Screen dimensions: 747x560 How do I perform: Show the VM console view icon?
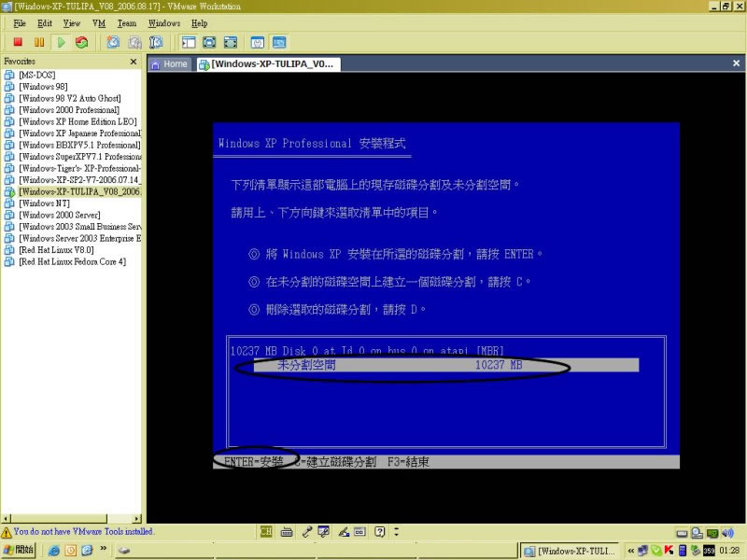coord(279,42)
